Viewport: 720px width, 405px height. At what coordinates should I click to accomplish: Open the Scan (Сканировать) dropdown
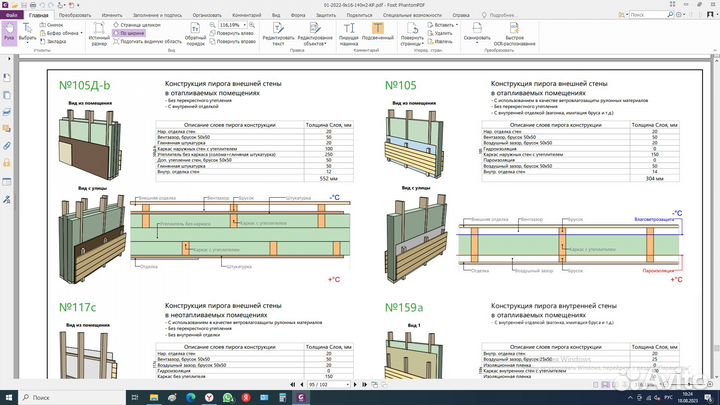(x=477, y=33)
